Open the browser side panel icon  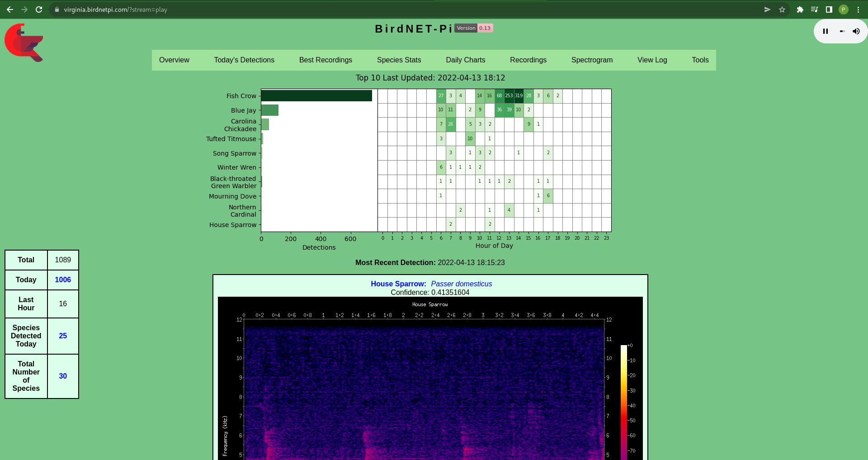pyautogui.click(x=829, y=9)
